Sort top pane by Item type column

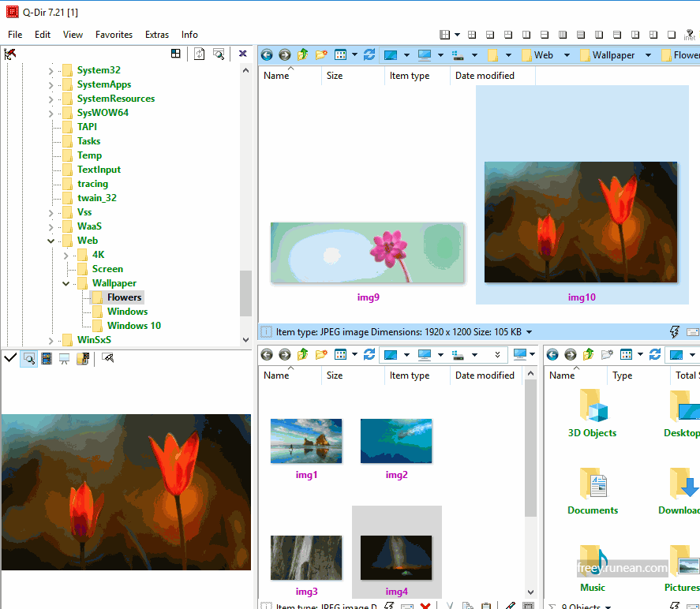pyautogui.click(x=417, y=76)
